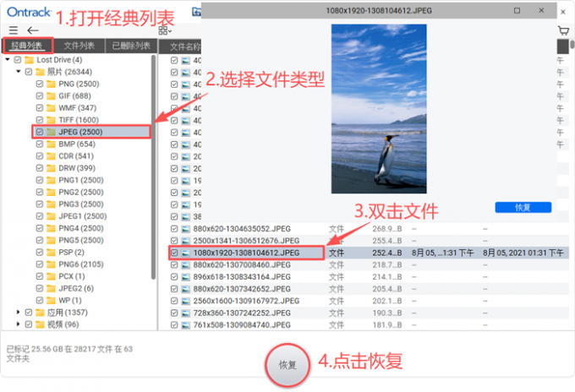This screenshot has width=575, height=392.
Task: Click the WP folder icon
Action: pyautogui.click(x=51, y=301)
